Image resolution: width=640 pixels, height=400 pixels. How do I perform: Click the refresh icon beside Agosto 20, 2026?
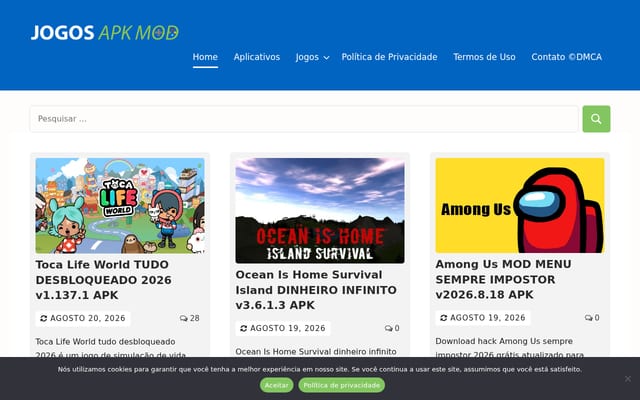point(44,318)
